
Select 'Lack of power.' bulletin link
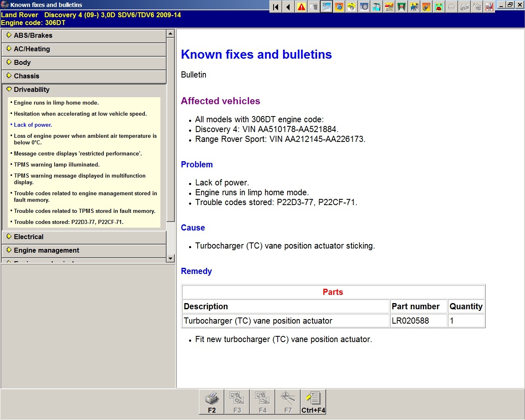[33, 125]
